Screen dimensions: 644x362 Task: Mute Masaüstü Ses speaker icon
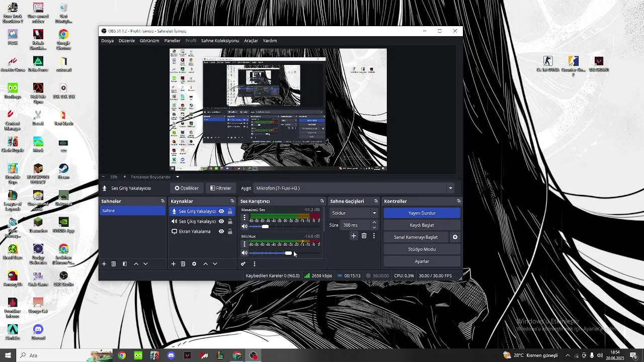point(245,227)
